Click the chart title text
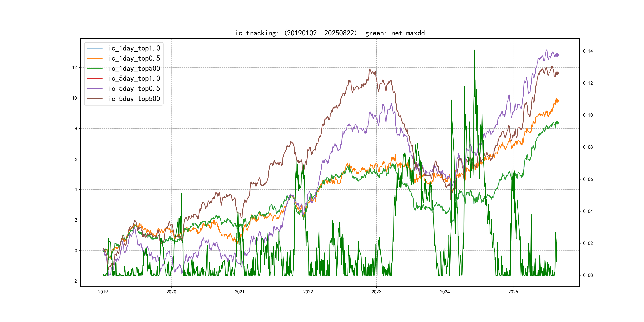The width and height of the screenshot is (644, 322). click(330, 33)
